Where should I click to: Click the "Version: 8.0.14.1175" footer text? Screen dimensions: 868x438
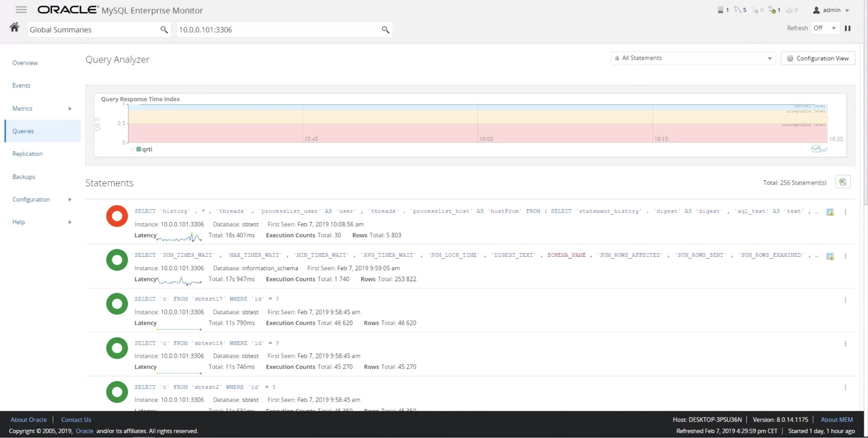click(x=780, y=420)
